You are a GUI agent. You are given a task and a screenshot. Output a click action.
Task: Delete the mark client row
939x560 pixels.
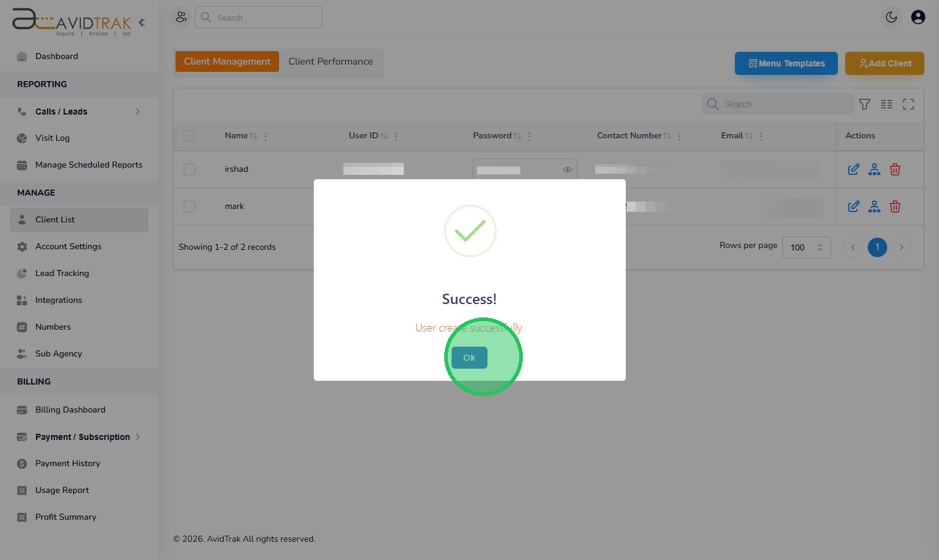[x=895, y=207]
